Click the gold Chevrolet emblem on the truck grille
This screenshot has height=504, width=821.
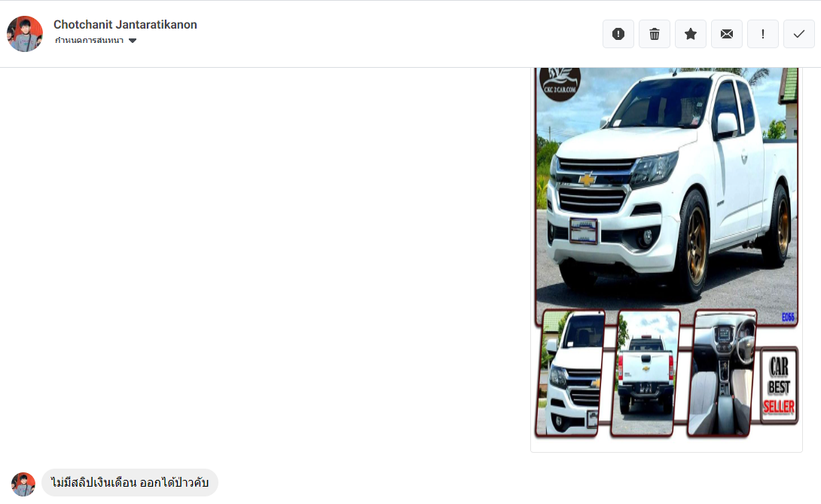pyautogui.click(x=587, y=179)
